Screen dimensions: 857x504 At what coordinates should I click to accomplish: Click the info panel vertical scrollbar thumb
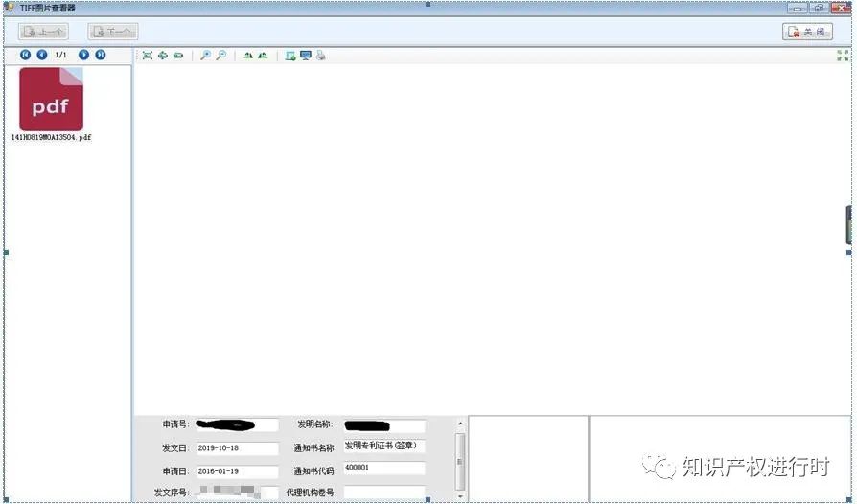(x=460, y=462)
